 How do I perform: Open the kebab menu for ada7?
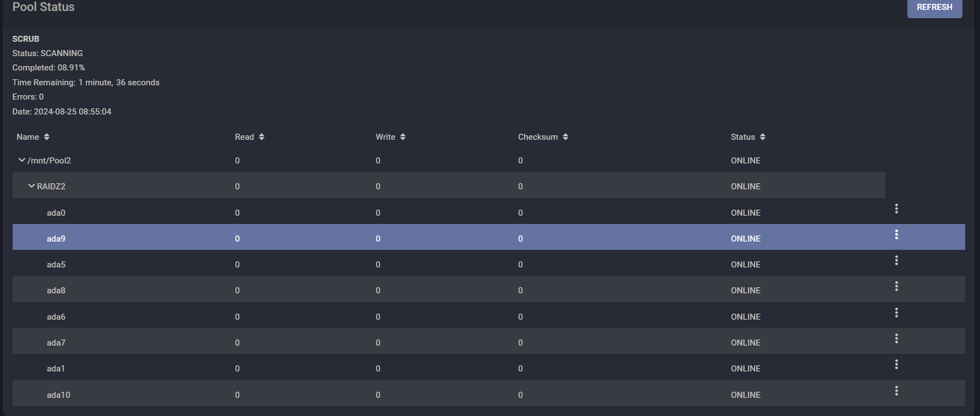(x=896, y=338)
